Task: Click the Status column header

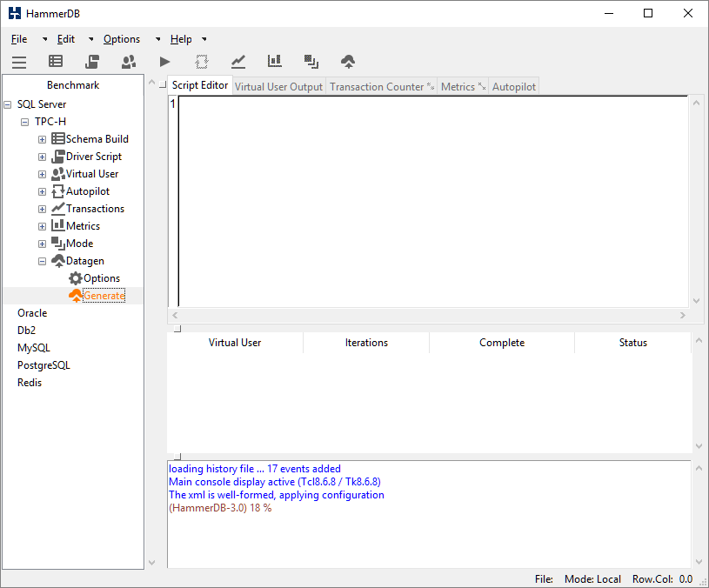Action: (x=633, y=343)
